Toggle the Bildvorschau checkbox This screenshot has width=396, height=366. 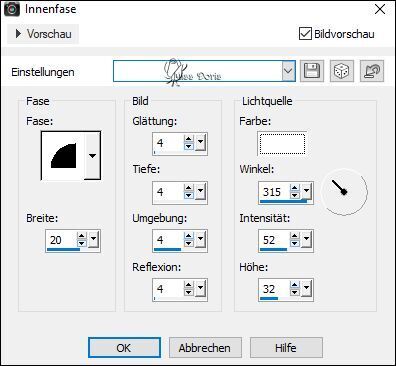[x=305, y=34]
